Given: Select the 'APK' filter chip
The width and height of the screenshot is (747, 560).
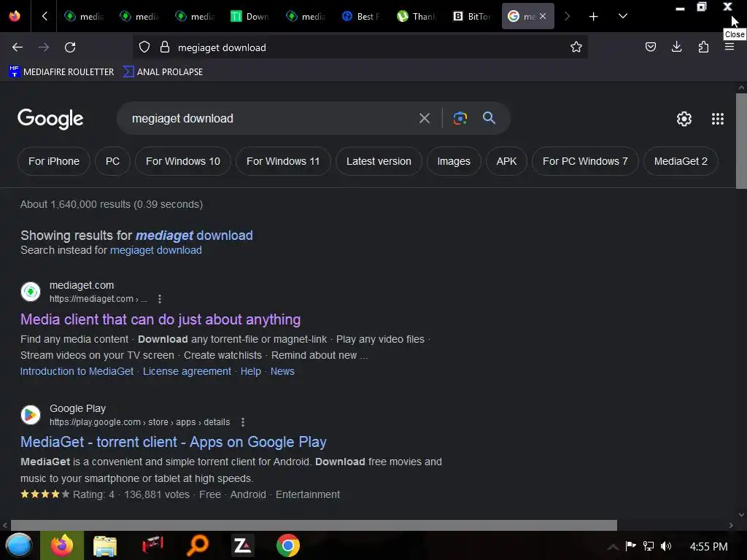Looking at the screenshot, I should [506, 161].
